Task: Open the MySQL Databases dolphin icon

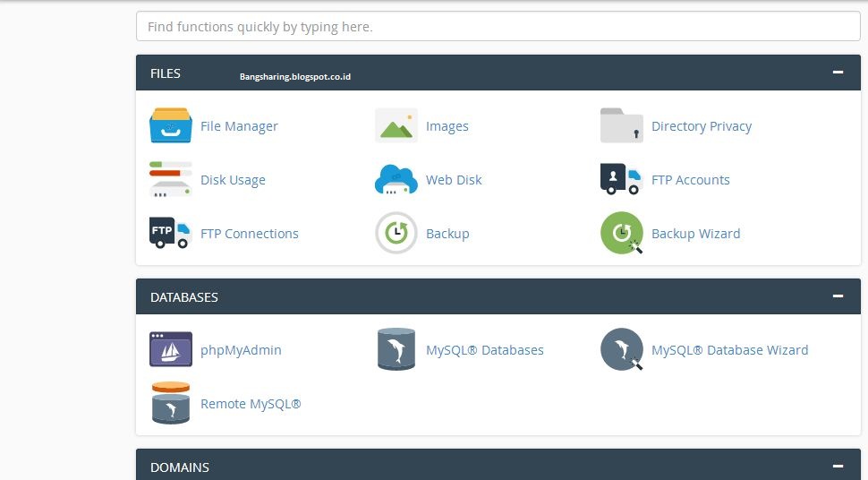Action: [x=396, y=349]
